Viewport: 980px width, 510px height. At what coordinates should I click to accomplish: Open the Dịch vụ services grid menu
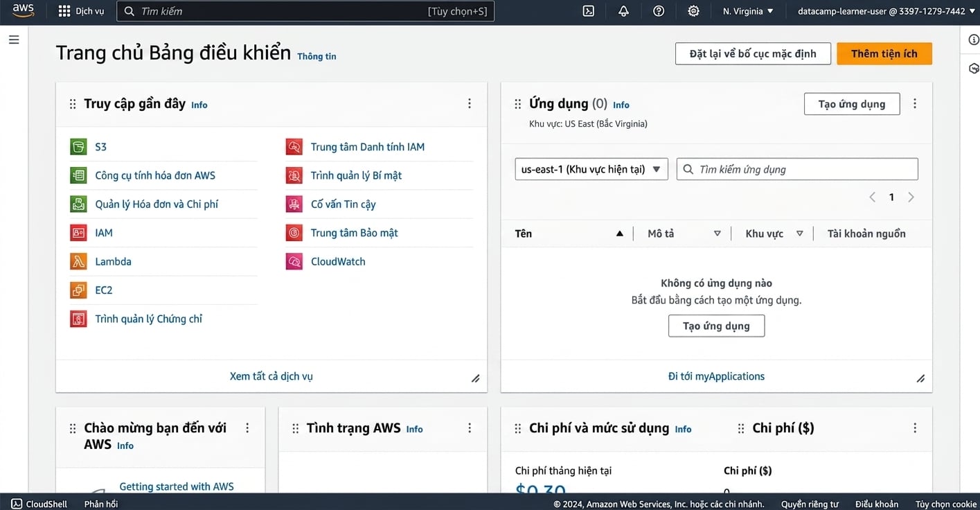(x=82, y=11)
